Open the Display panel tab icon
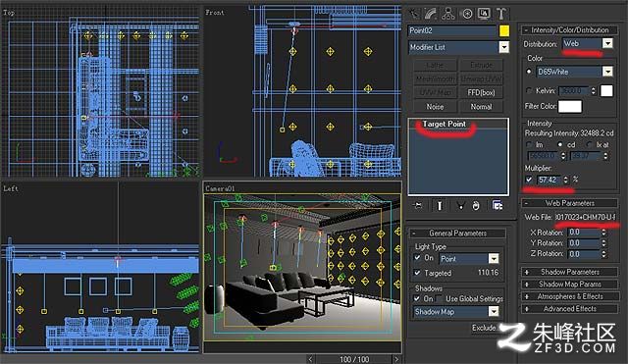This screenshot has height=364, width=628. [484, 14]
